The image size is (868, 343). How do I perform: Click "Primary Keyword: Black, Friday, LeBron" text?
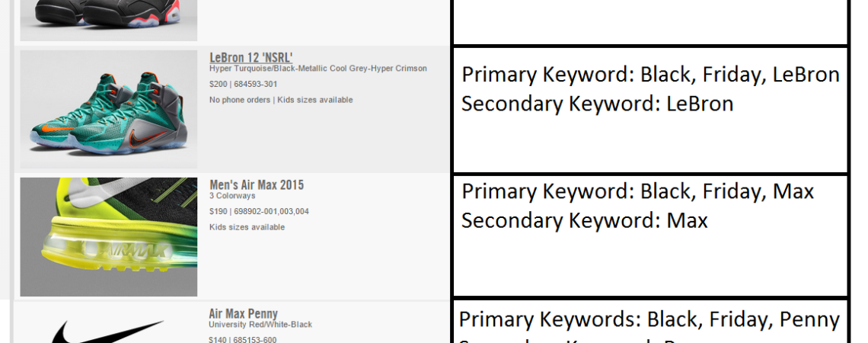click(650, 75)
